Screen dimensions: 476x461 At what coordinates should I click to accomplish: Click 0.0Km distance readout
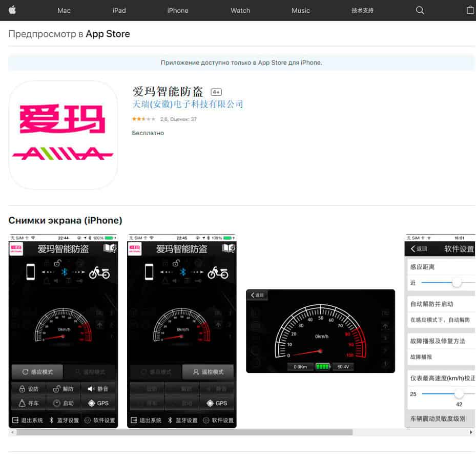coord(300,367)
